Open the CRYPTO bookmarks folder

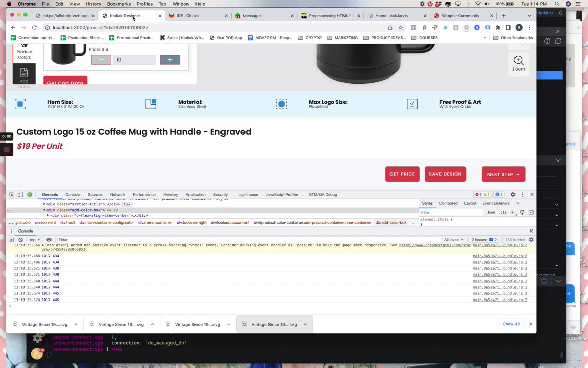tap(309, 38)
